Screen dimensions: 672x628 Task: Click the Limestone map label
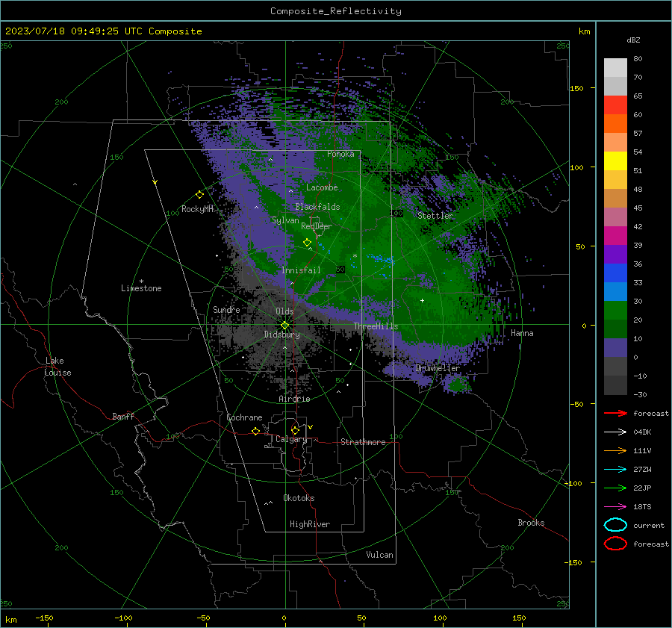point(141,288)
